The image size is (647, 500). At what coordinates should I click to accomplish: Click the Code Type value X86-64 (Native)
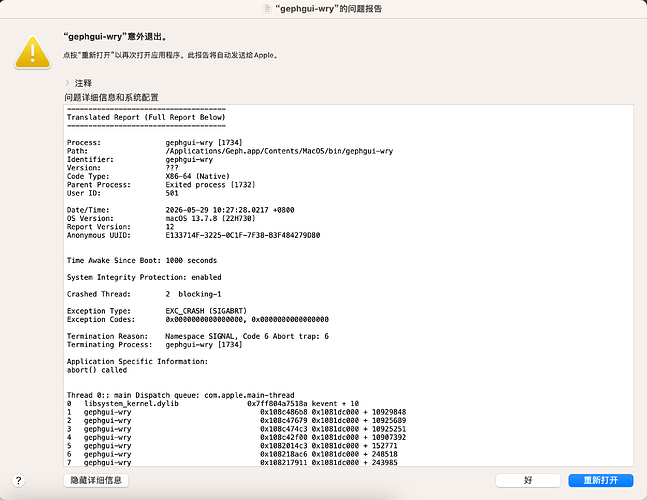[x=198, y=176]
